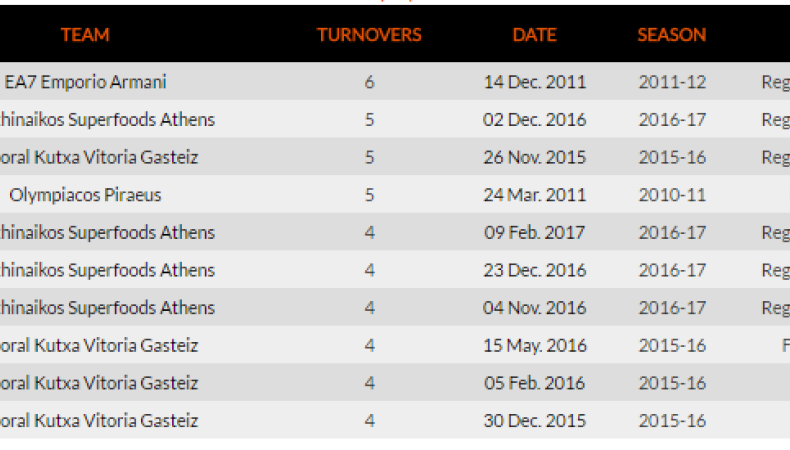Select the 14 Dec. 2011 date cell
790x450 pixels.
click(534, 82)
